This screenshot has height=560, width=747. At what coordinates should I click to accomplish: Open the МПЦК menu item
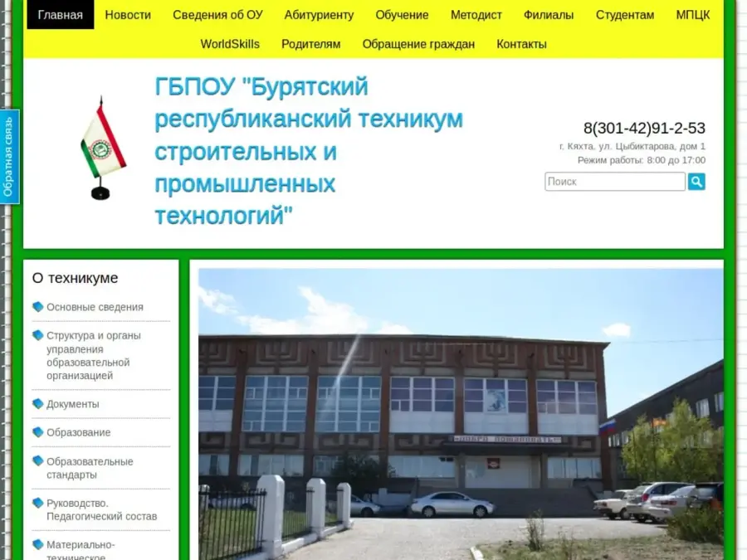tap(693, 15)
